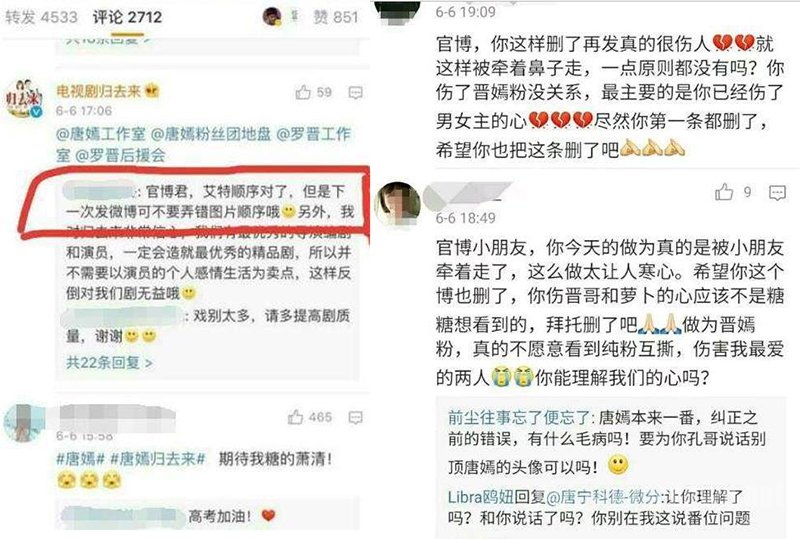800x539 pixels.
Task: Switch to the 赞 851 tab
Action: pos(335,17)
